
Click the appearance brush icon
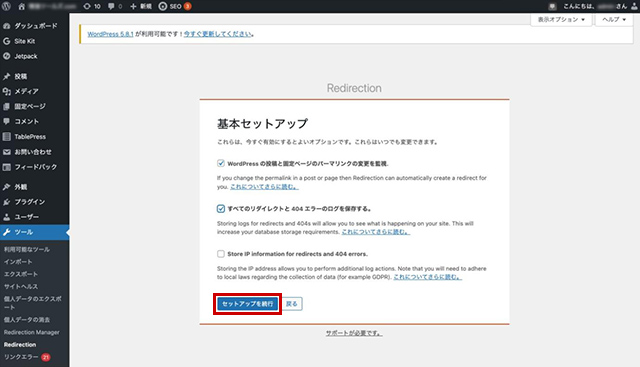point(7,187)
